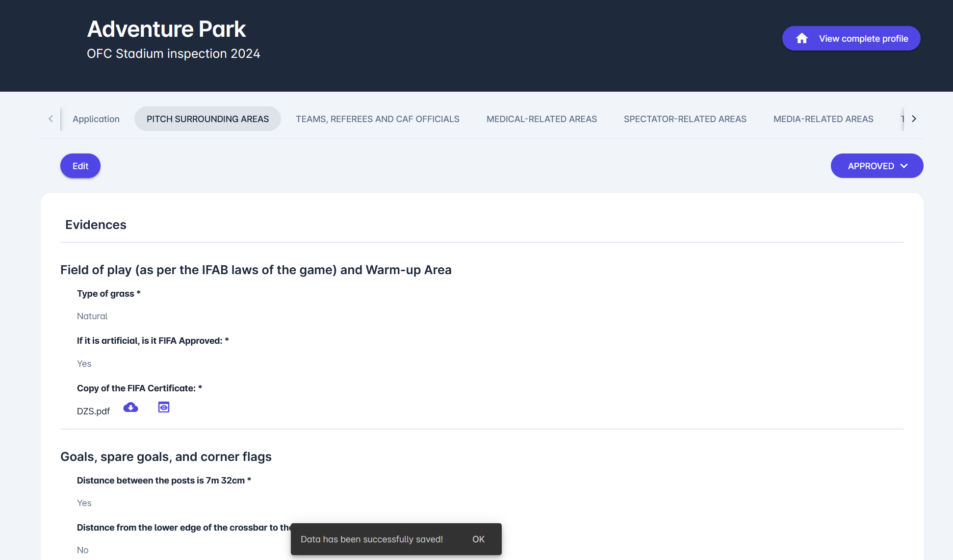Image resolution: width=953 pixels, height=560 pixels.
Task: Dismiss the saved notification with OK
Action: (x=478, y=539)
